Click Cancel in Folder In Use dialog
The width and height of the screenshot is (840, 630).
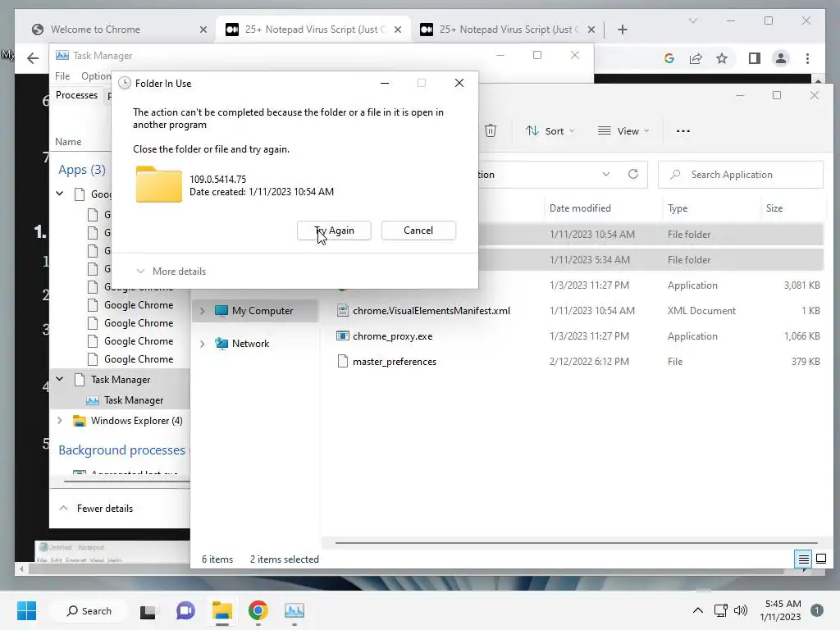[x=418, y=231]
